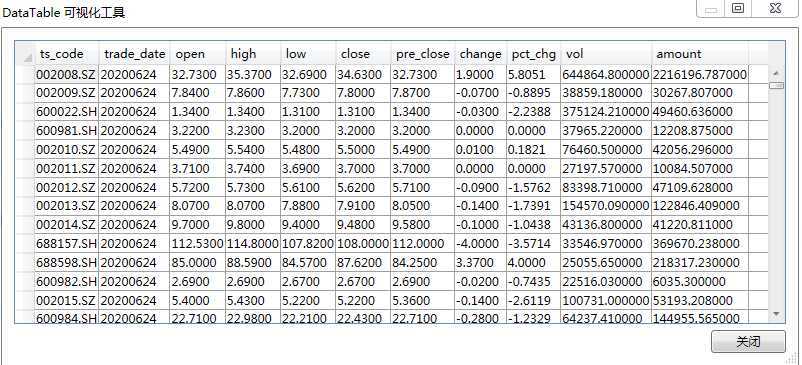Screen dimensions: 802x365
Task: Select pct_chg value -1.0438
Action: [x=533, y=225]
